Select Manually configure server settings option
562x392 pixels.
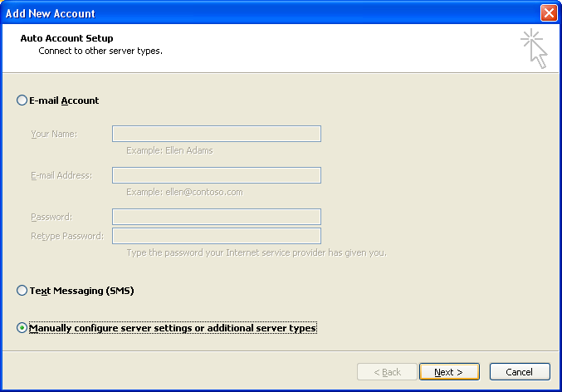(x=22, y=328)
